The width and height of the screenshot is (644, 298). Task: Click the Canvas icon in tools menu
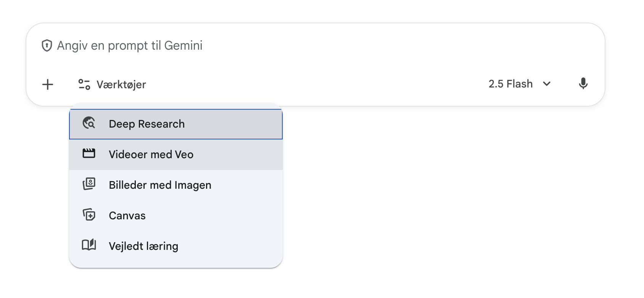(89, 215)
